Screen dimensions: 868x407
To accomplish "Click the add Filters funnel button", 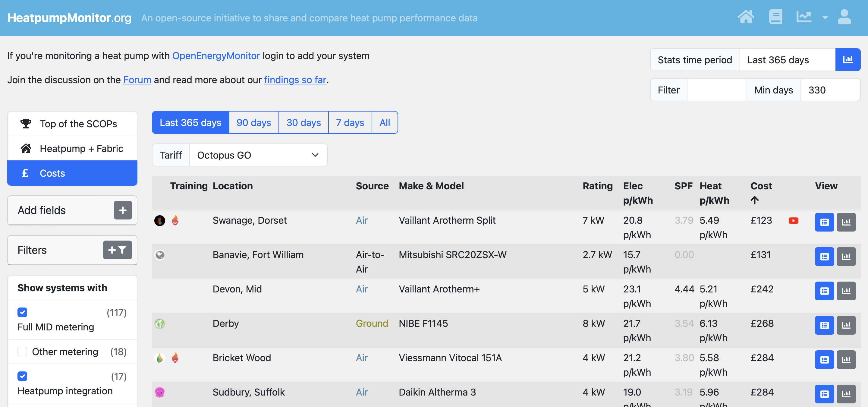I will 117,250.
